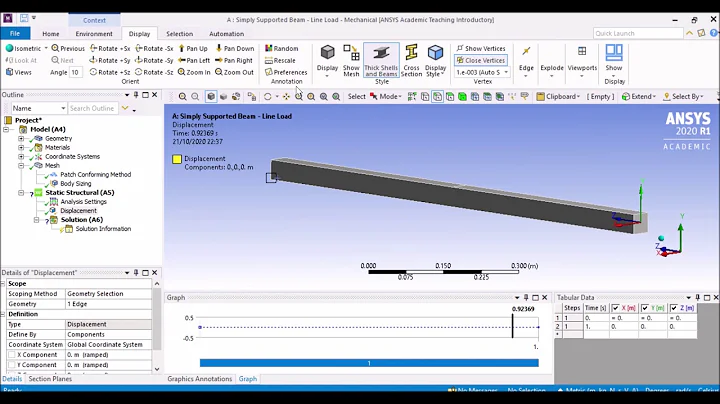Toggle Y [m] column checkbox in Tabular Data
This screenshot has width=720, height=404.
[645, 308]
